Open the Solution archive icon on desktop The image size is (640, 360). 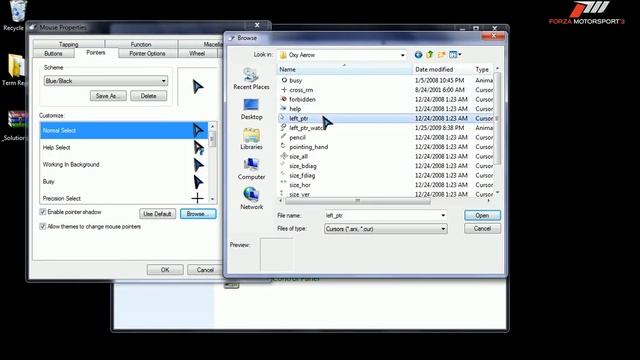coord(16,126)
